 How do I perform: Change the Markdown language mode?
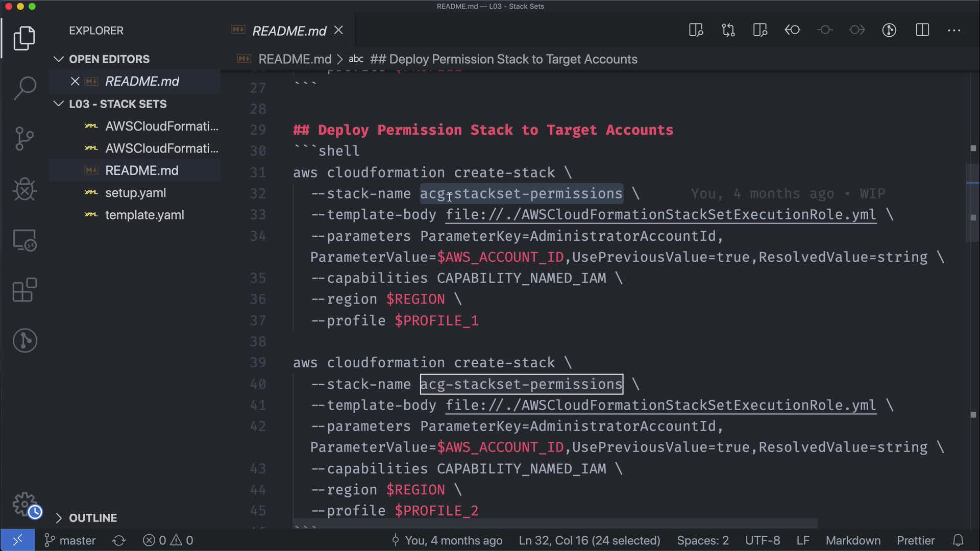[853, 540]
